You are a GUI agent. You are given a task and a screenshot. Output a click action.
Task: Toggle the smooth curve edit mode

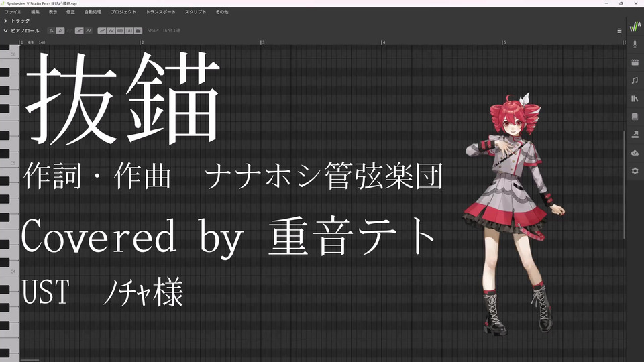tap(102, 31)
